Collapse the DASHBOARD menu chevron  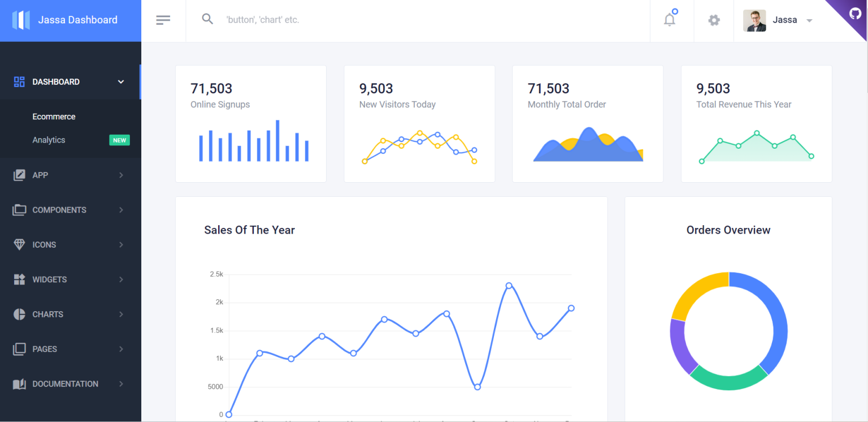pyautogui.click(x=120, y=81)
